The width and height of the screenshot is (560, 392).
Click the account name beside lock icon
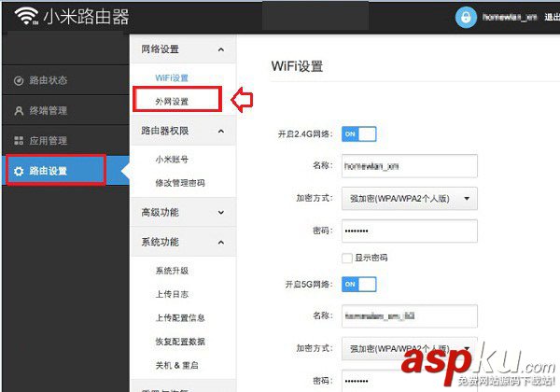coord(510,17)
